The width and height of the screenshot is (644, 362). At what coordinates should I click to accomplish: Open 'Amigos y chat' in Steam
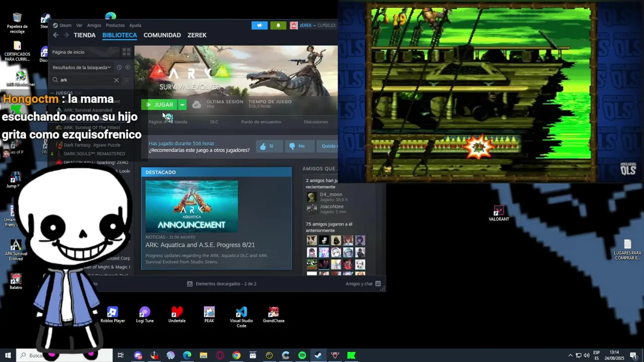click(363, 284)
